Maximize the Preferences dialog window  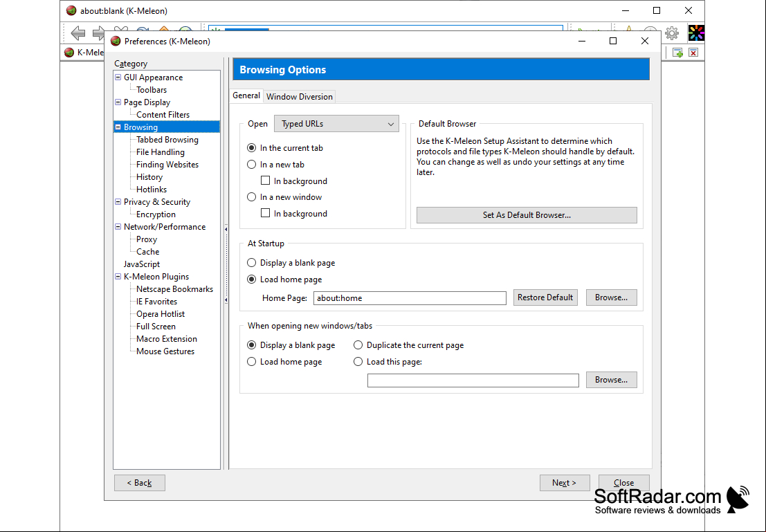(x=613, y=41)
